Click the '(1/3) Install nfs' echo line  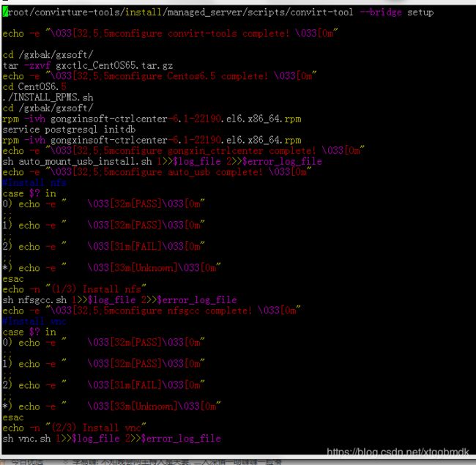pyautogui.click(x=75, y=289)
